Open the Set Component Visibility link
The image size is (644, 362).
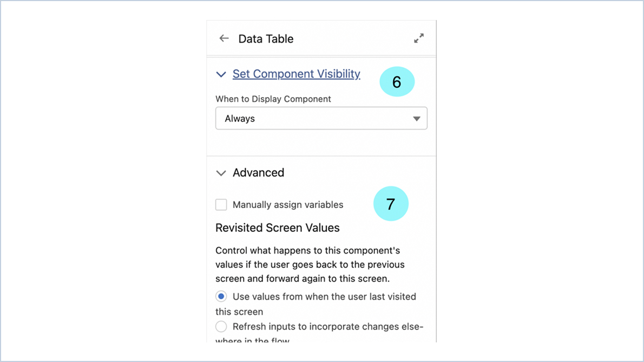296,74
